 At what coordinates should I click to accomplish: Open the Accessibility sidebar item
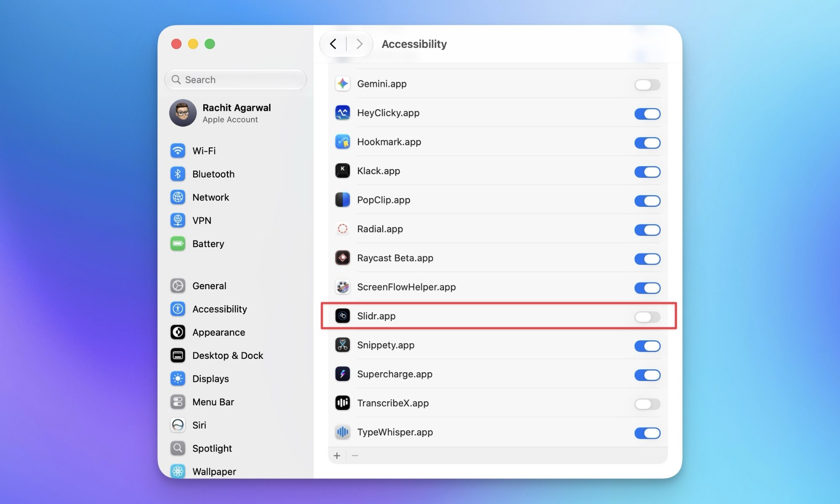point(235,309)
